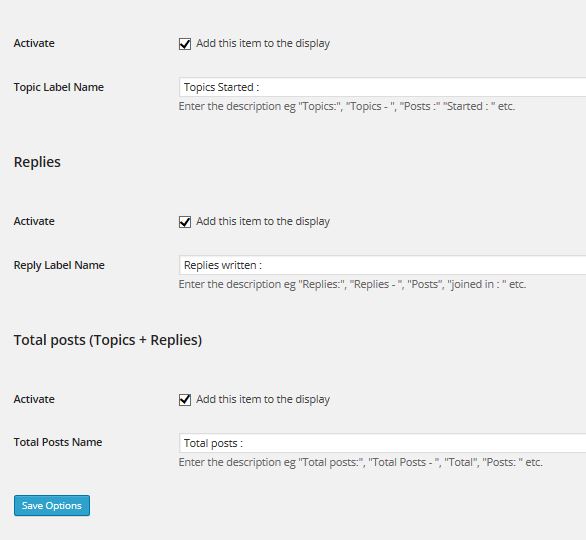Select the Total posts name input box
The image size is (586, 540).
pos(382,443)
